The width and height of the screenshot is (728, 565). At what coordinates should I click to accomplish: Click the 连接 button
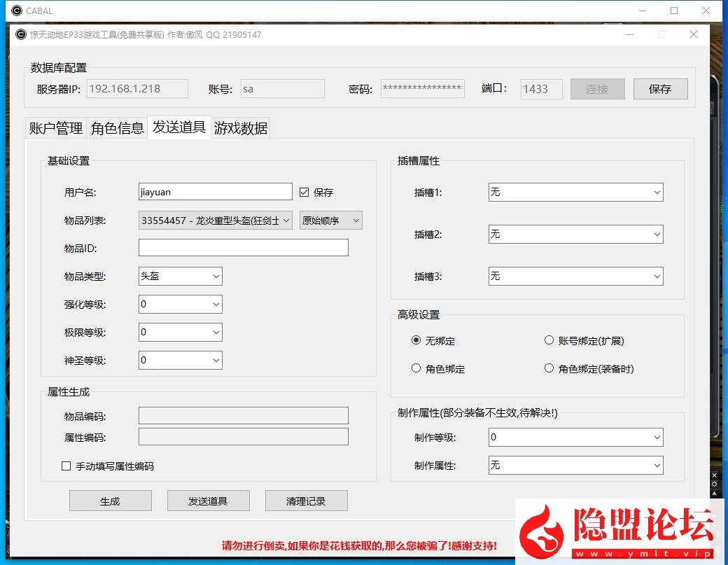[x=598, y=89]
